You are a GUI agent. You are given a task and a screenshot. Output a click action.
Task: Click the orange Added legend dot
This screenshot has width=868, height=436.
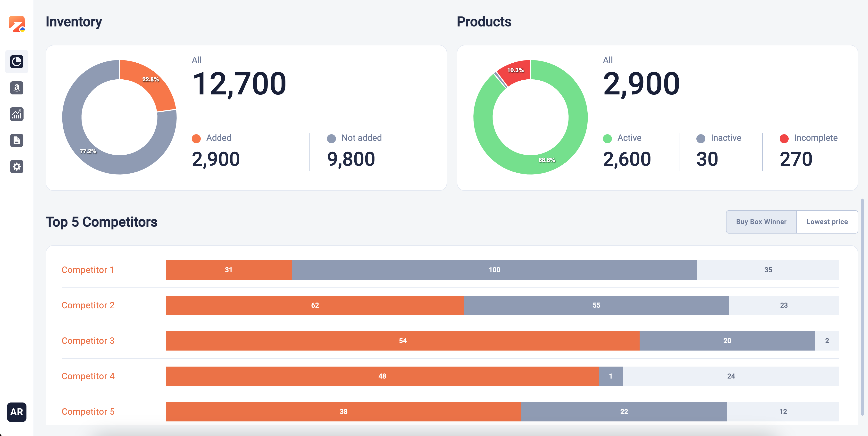[196, 138]
